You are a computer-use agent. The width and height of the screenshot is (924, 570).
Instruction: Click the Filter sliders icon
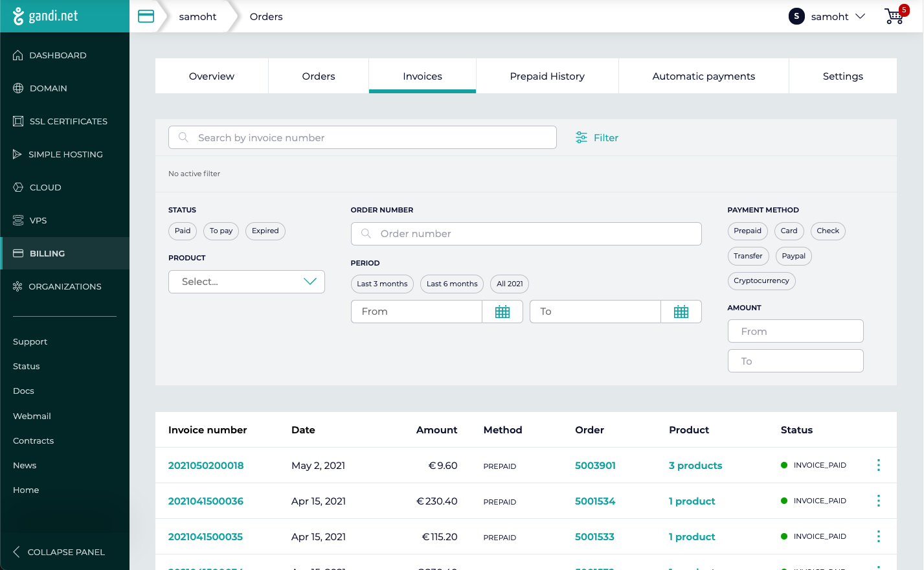tap(581, 137)
